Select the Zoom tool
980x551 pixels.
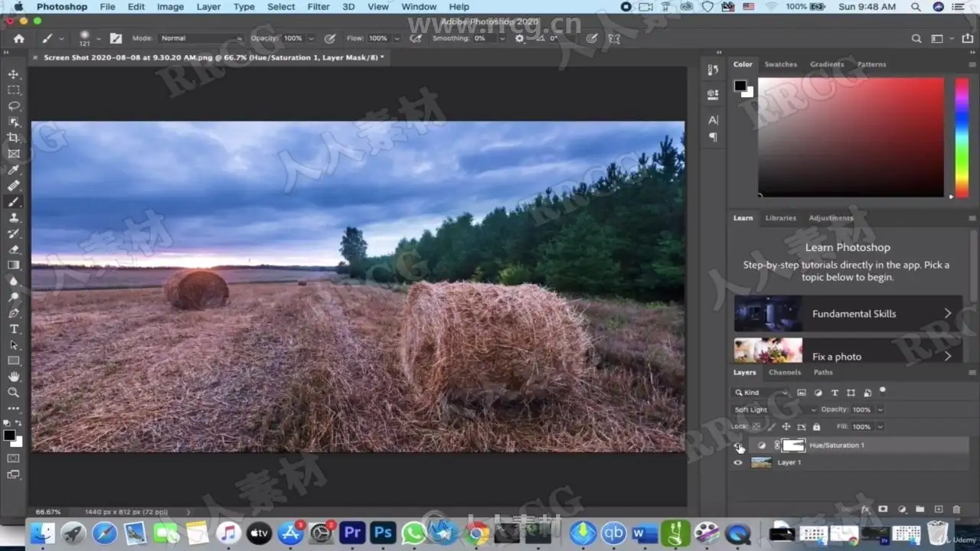pos(14,392)
